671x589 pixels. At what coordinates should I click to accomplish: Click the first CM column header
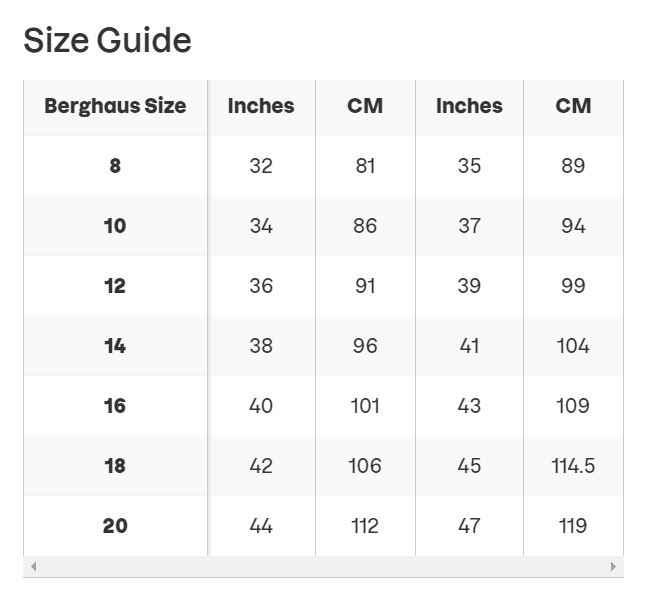tap(365, 106)
